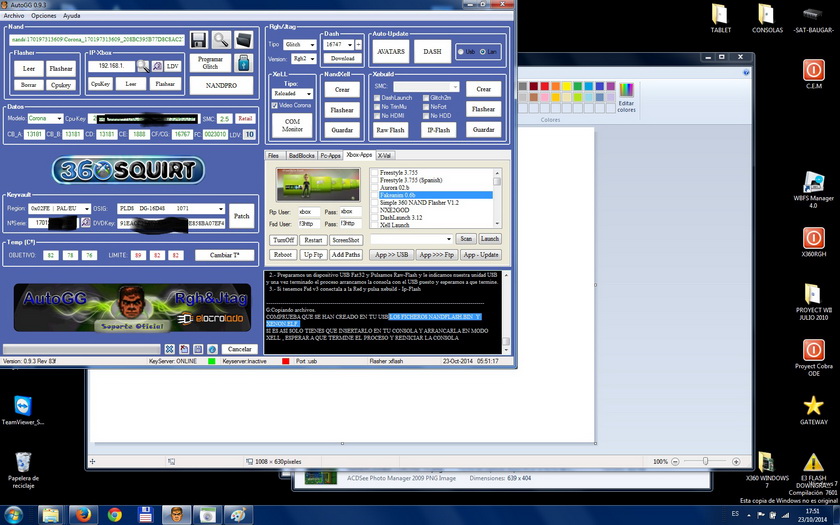Open the dropdown left of Scan button
This screenshot has height=525, width=840.
pos(448,239)
